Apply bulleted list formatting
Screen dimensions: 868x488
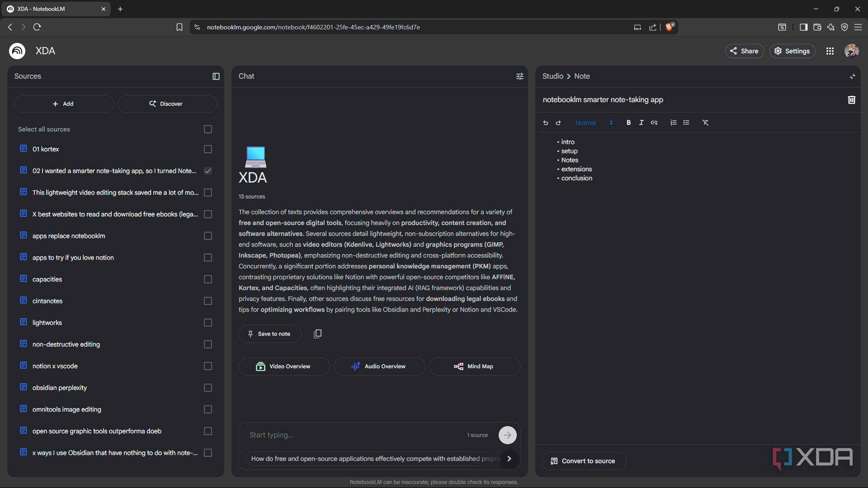[x=686, y=123]
